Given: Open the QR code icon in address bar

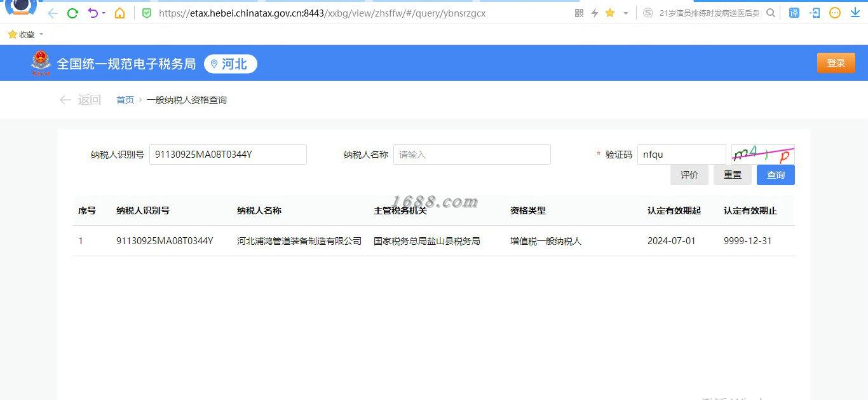Looking at the screenshot, I should point(579,13).
